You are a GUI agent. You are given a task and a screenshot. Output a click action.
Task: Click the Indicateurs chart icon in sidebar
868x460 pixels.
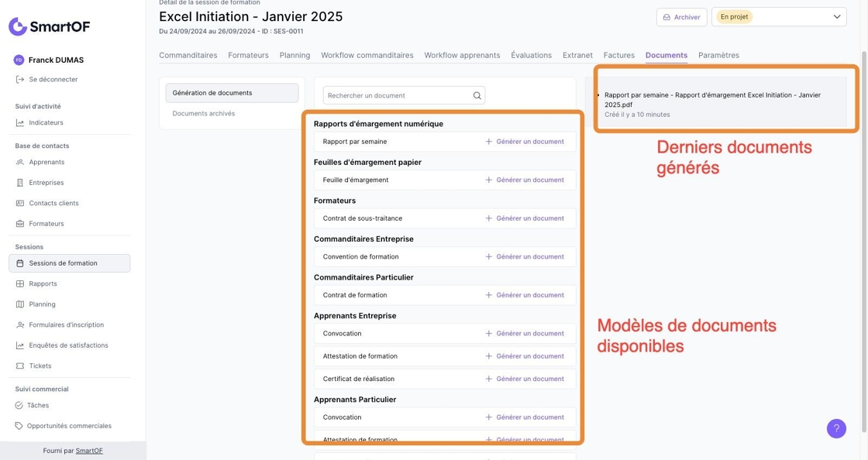tap(20, 123)
